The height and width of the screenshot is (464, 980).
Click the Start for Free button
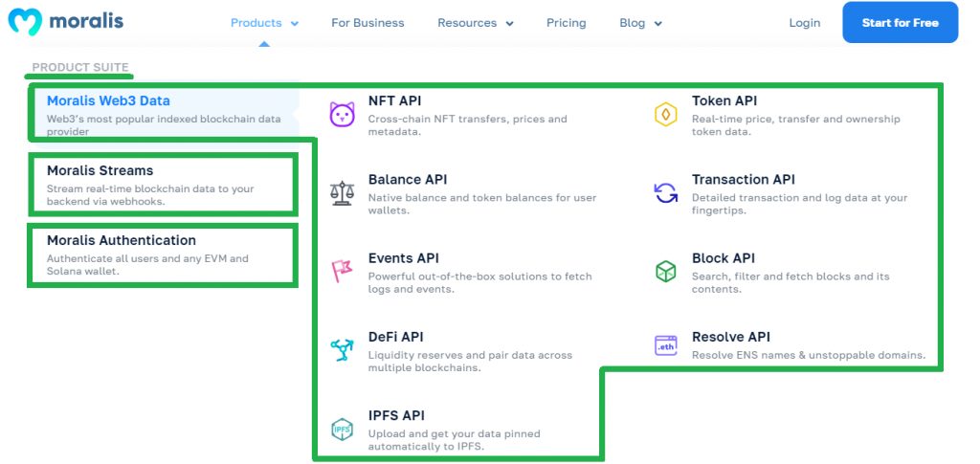[x=900, y=22]
